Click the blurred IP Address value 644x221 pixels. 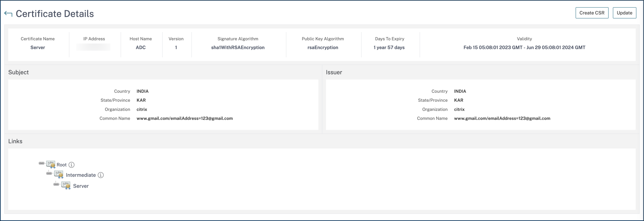pyautogui.click(x=93, y=47)
